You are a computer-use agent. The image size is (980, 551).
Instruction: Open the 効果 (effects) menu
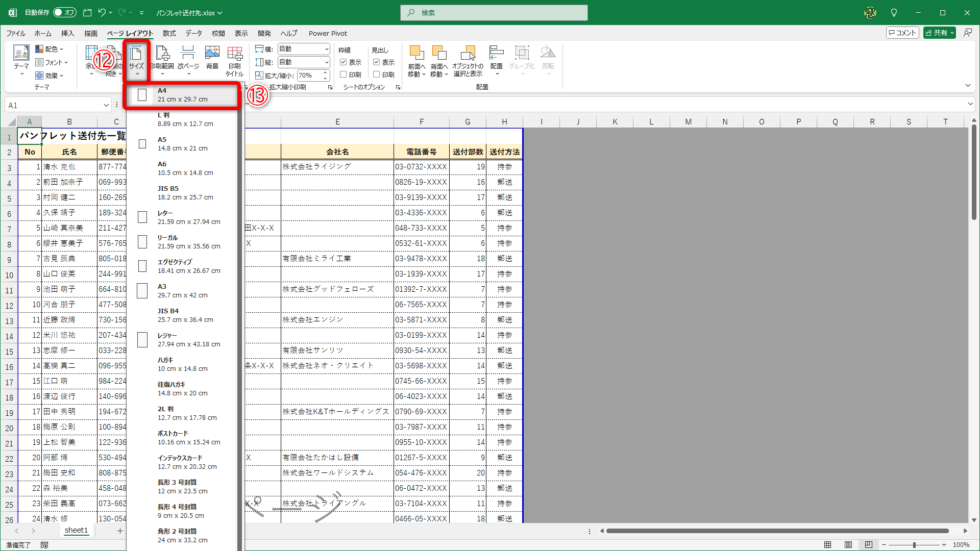49,75
